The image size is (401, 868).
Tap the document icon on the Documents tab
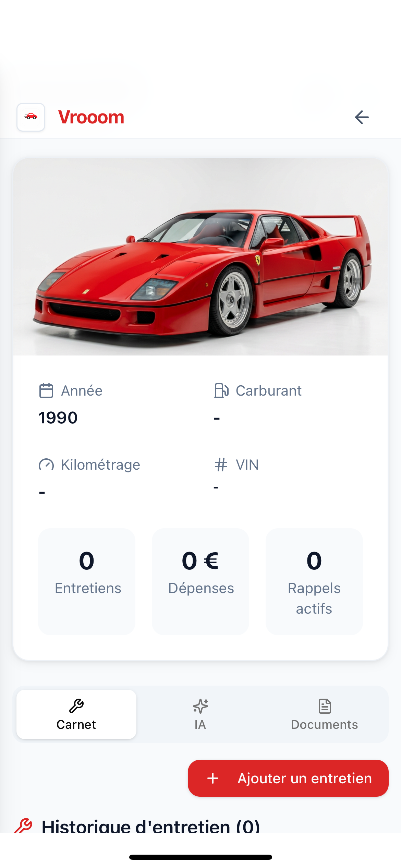coord(325,706)
